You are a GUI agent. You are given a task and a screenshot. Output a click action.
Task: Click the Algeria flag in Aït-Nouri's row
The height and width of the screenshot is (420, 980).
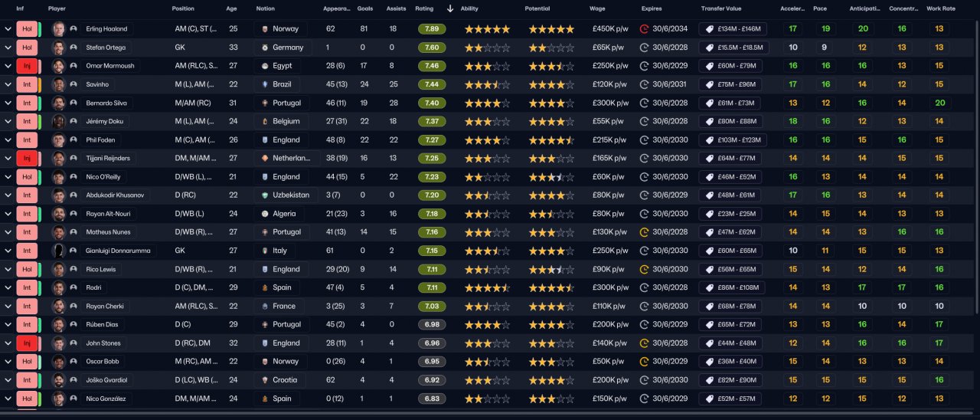264,214
